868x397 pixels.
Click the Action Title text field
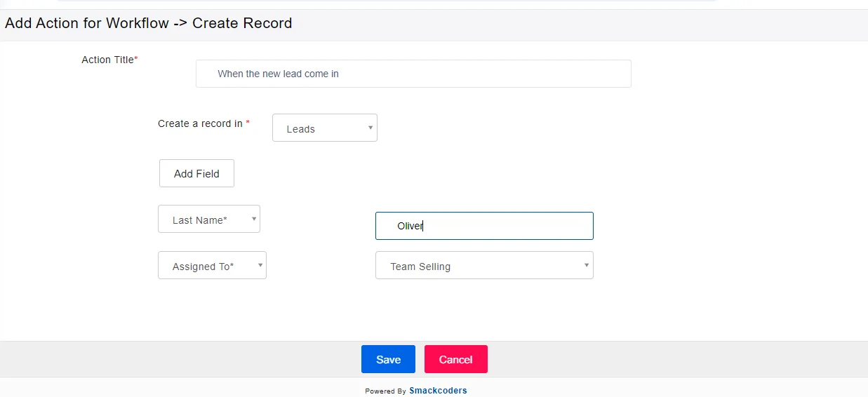[x=413, y=74]
